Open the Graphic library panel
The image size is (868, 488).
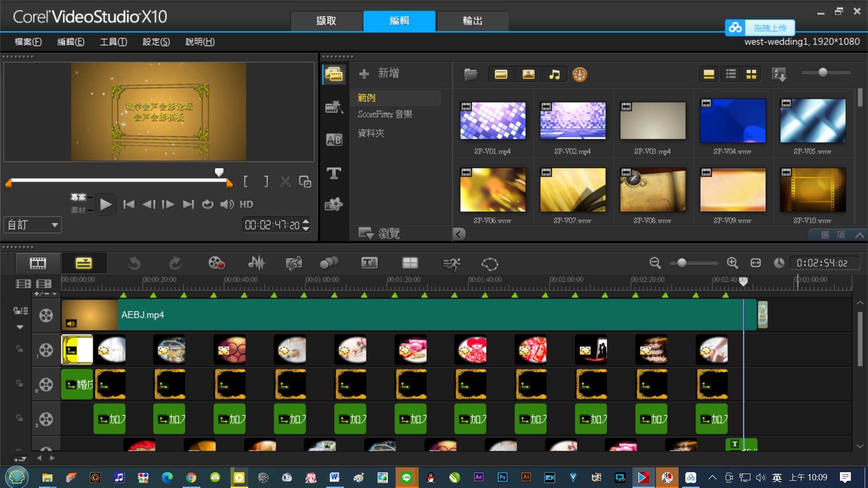pos(334,205)
